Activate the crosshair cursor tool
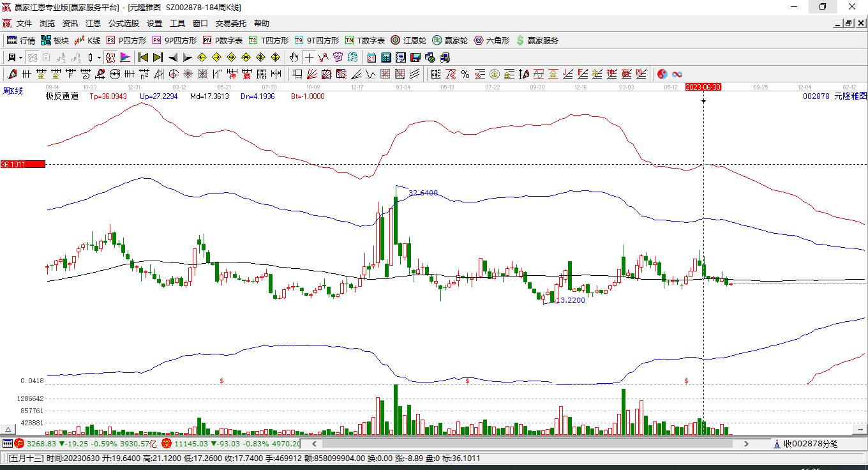The width and height of the screenshot is (868, 470). tap(309, 57)
